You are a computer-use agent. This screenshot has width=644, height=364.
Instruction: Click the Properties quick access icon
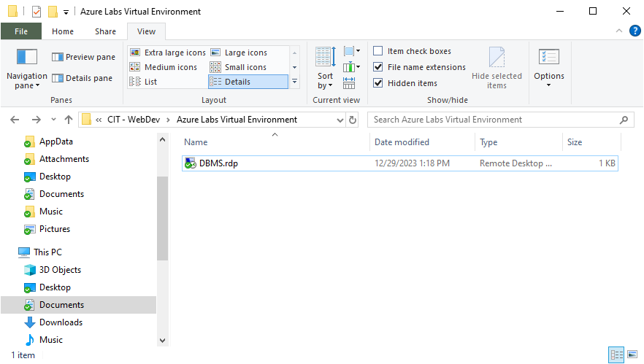pos(37,12)
